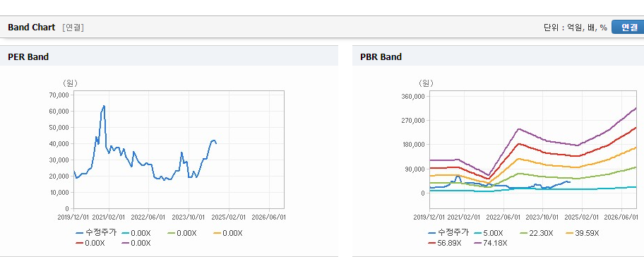Screen dimensions: 644x257
Task: Click the (원) unit label above PER chart
Action: 70,83
